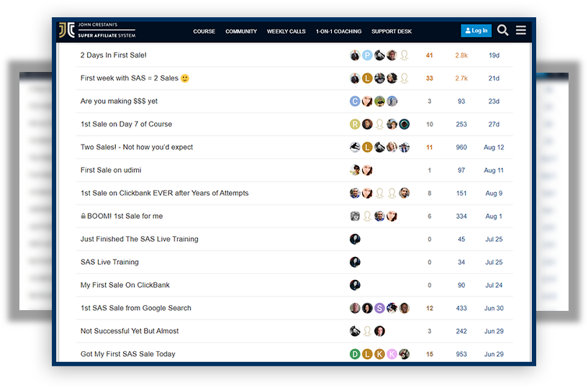
Task: Open topic 'Not Successful Yet But Almost'
Action: point(130,331)
